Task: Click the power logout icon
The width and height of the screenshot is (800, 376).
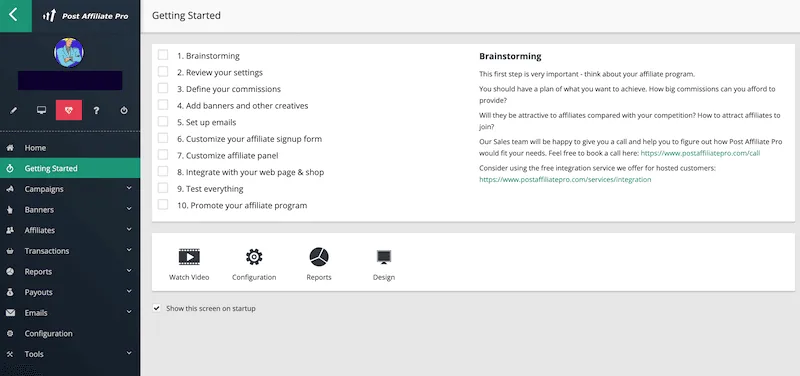Action: coord(124,110)
